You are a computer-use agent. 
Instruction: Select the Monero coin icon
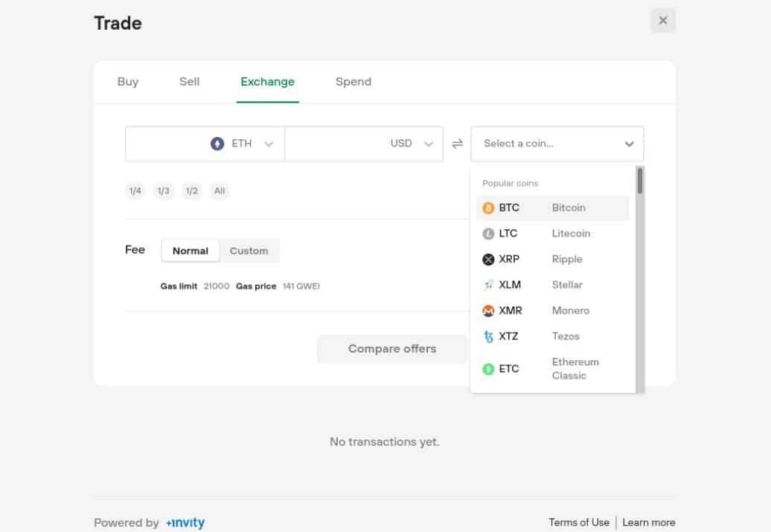coord(489,310)
